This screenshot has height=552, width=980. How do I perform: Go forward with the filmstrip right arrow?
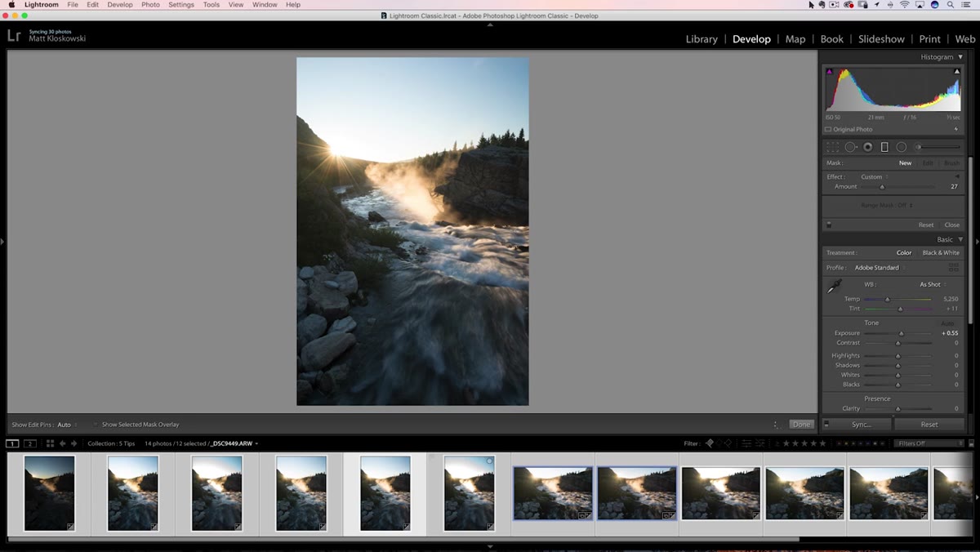(x=73, y=443)
